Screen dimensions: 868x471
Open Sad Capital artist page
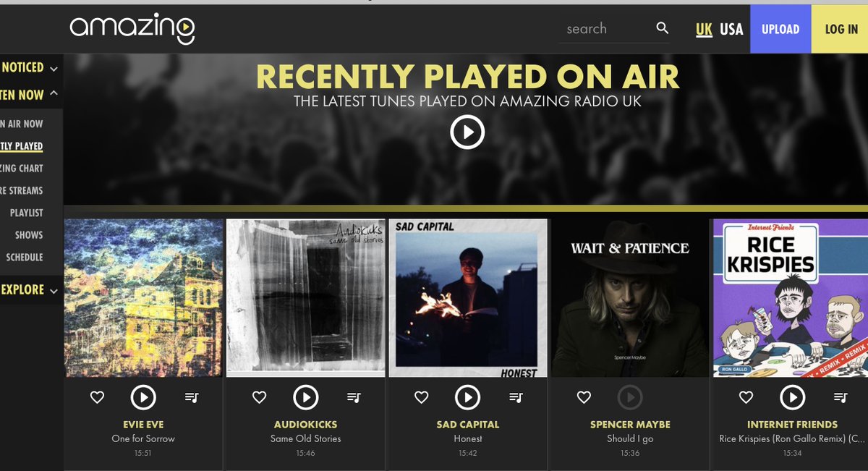tap(467, 425)
